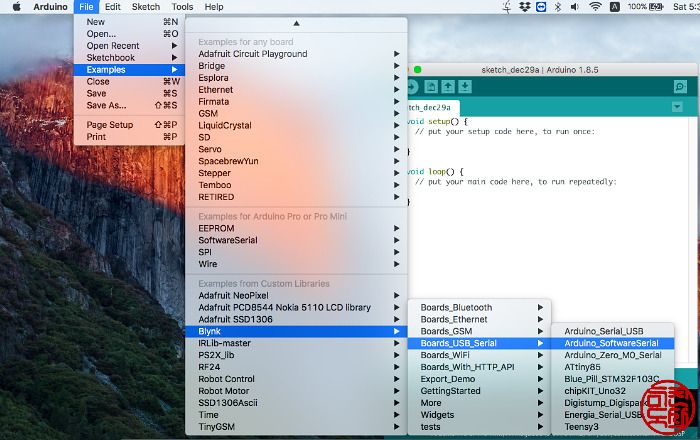Open the Serial Monitor icon
Viewport: 700px width, 440px height.
[x=680, y=87]
